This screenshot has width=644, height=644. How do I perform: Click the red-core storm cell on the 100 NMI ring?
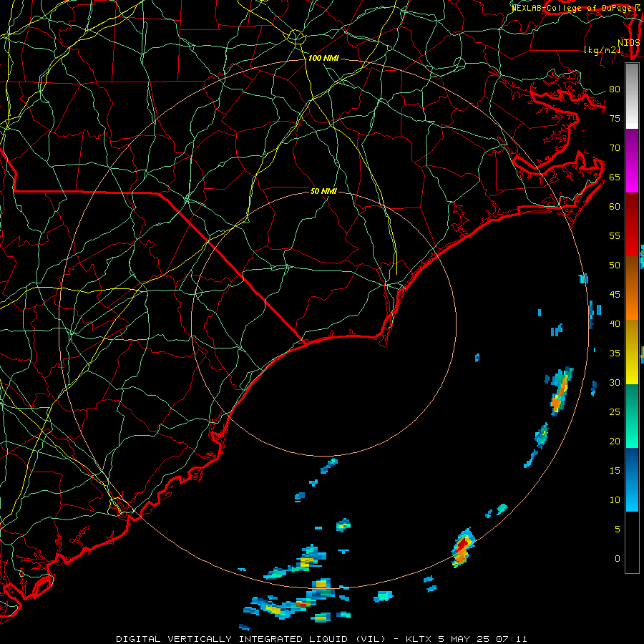[x=463, y=547]
